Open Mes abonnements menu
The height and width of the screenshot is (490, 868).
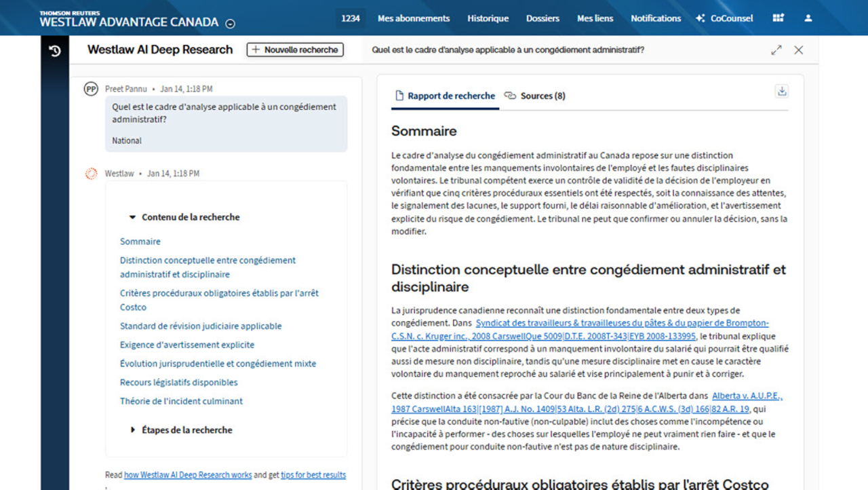(414, 18)
